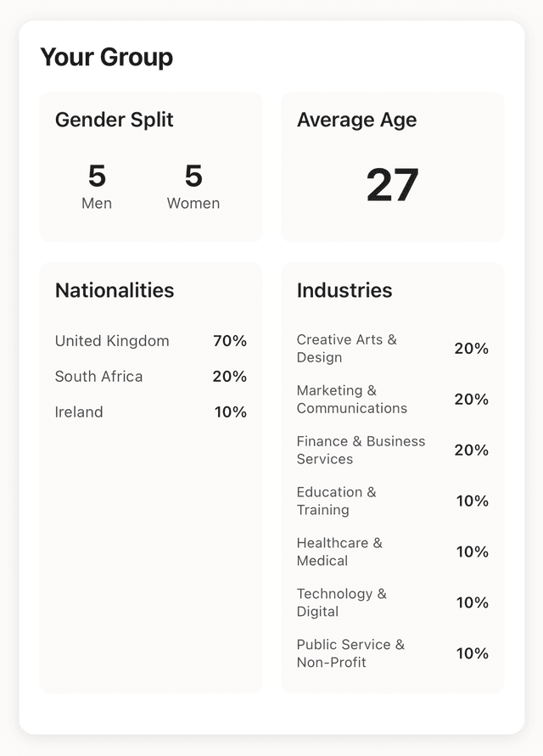Click the Marketing & Communications industry label

click(x=351, y=400)
